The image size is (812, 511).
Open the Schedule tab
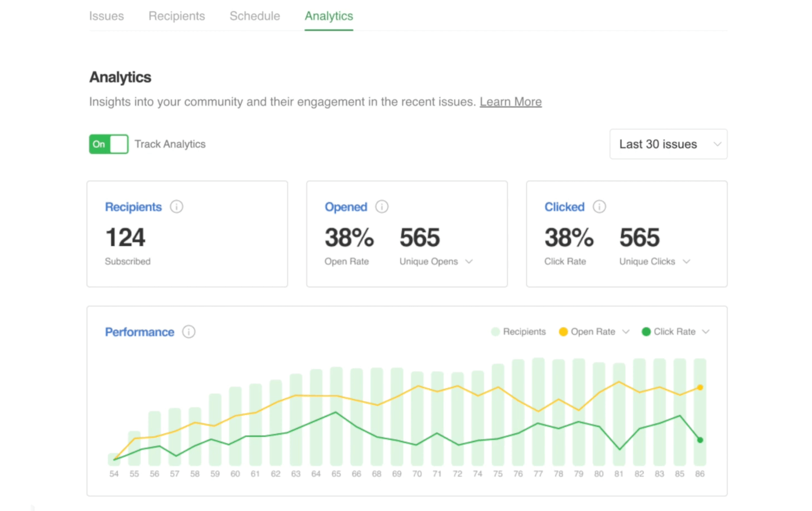[x=255, y=16]
